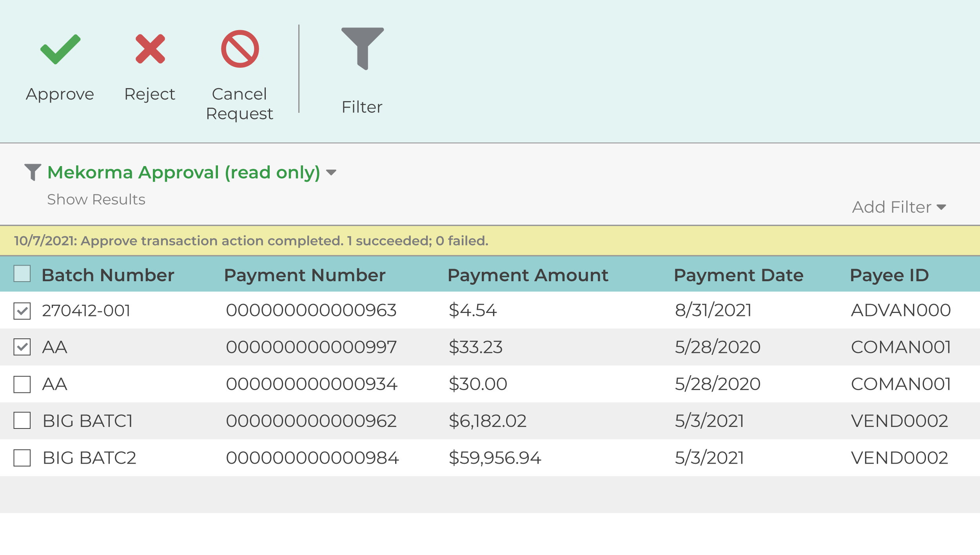
Task: Select the BIG BATC2 row checkbox
Action: [x=22, y=458]
